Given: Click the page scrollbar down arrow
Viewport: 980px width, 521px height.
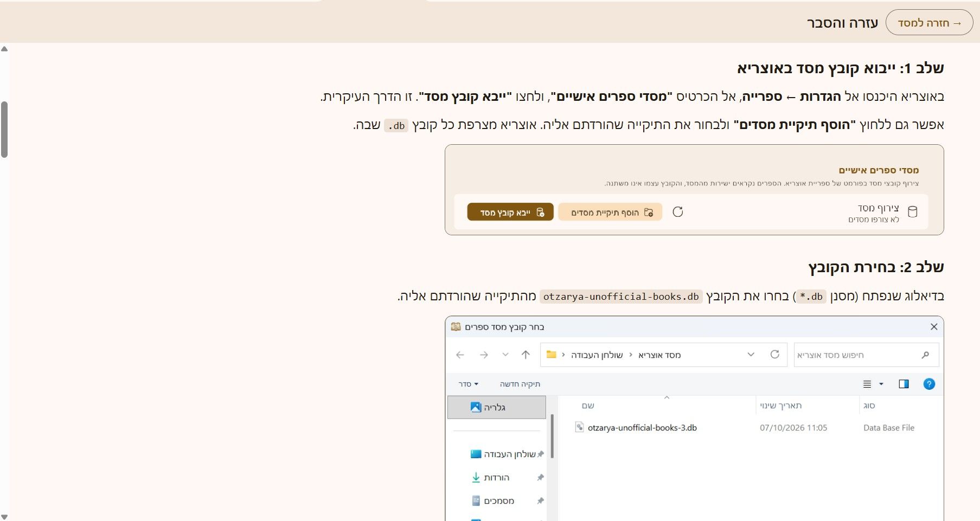Looking at the screenshot, I should (x=4, y=517).
